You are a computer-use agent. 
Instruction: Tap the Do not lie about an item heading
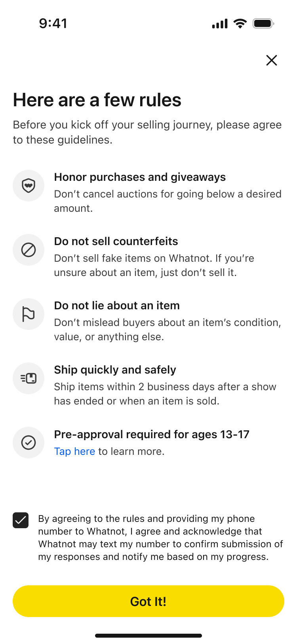click(x=117, y=305)
